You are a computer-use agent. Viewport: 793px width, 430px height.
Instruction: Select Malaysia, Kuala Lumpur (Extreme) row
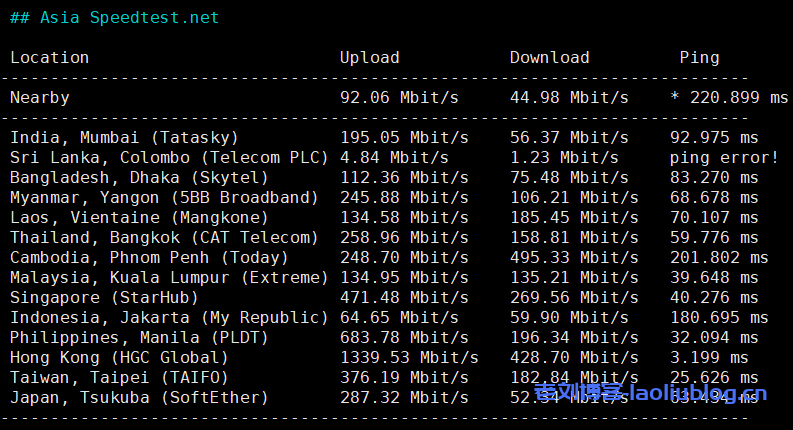click(169, 278)
